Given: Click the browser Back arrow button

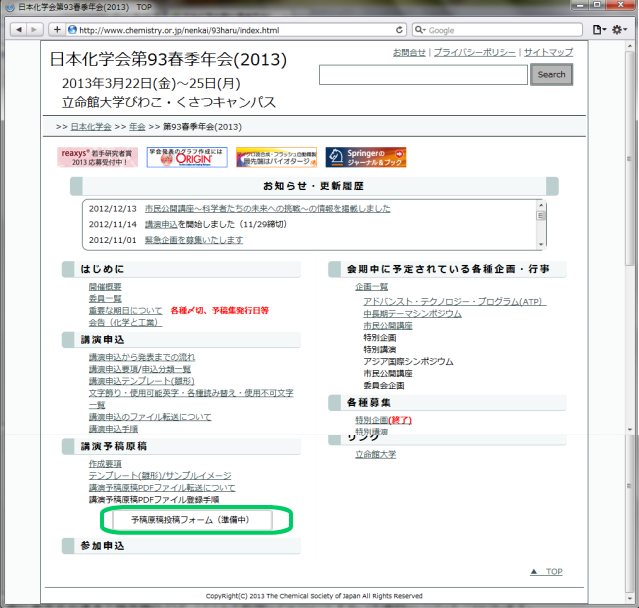Looking at the screenshot, I should pos(18,30).
